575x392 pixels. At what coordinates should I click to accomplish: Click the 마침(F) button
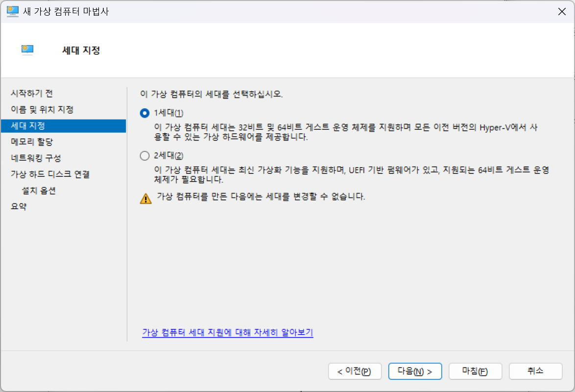pyautogui.click(x=475, y=371)
